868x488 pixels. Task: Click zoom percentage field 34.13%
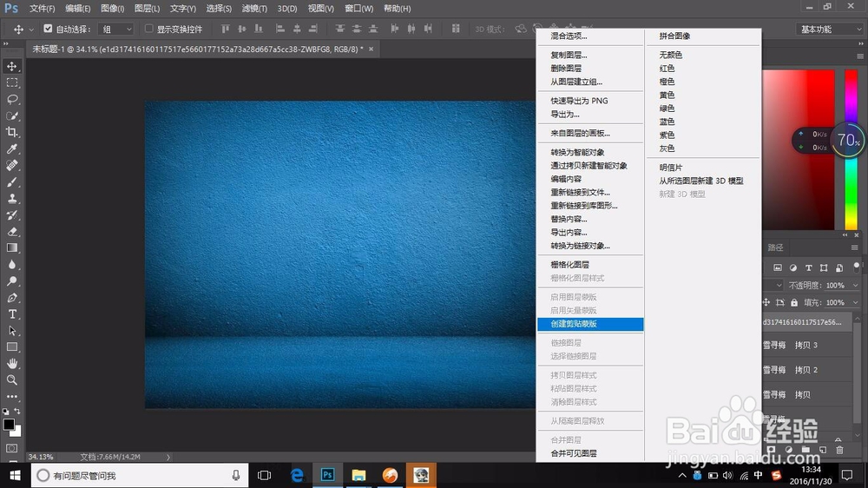41,457
